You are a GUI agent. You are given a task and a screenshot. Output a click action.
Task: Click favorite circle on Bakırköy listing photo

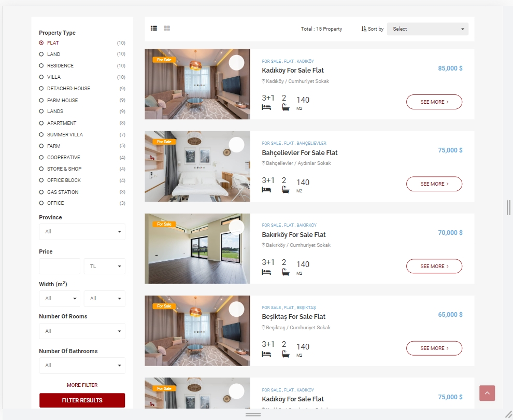point(236,227)
